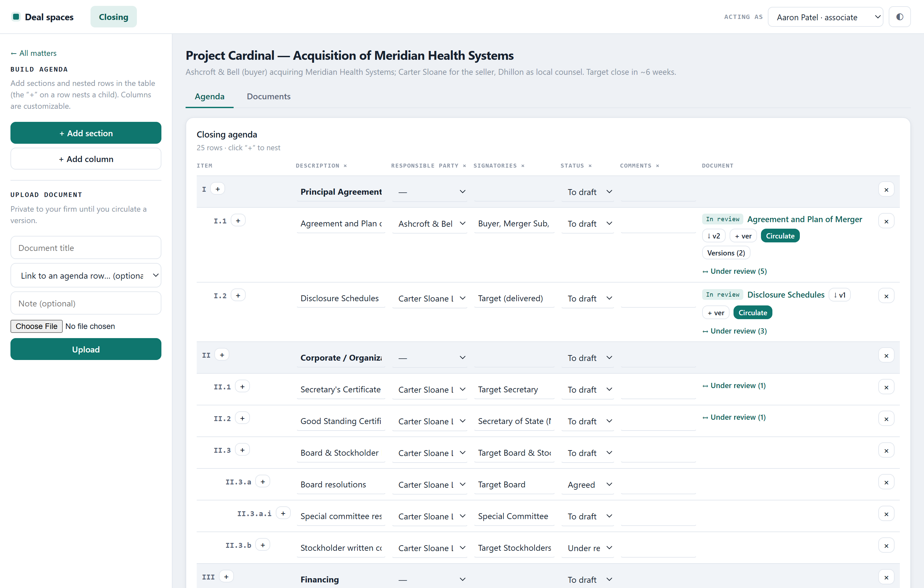Click the Choose File button

(x=37, y=326)
